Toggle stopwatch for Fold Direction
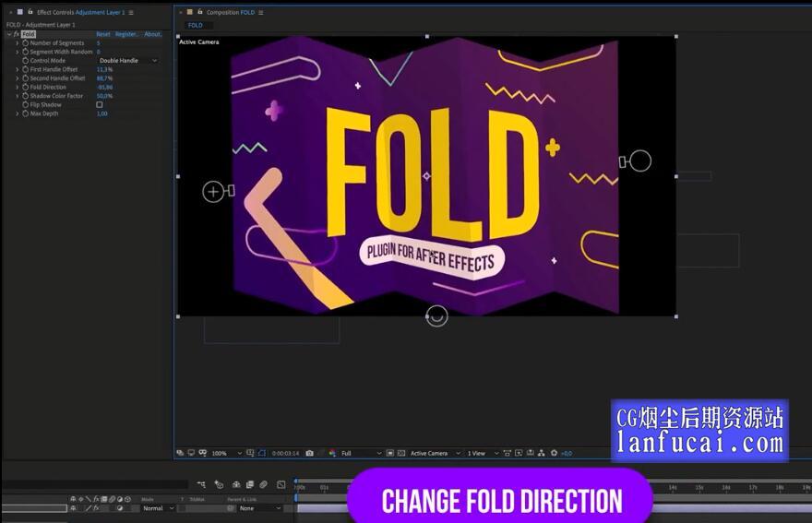 pos(26,87)
